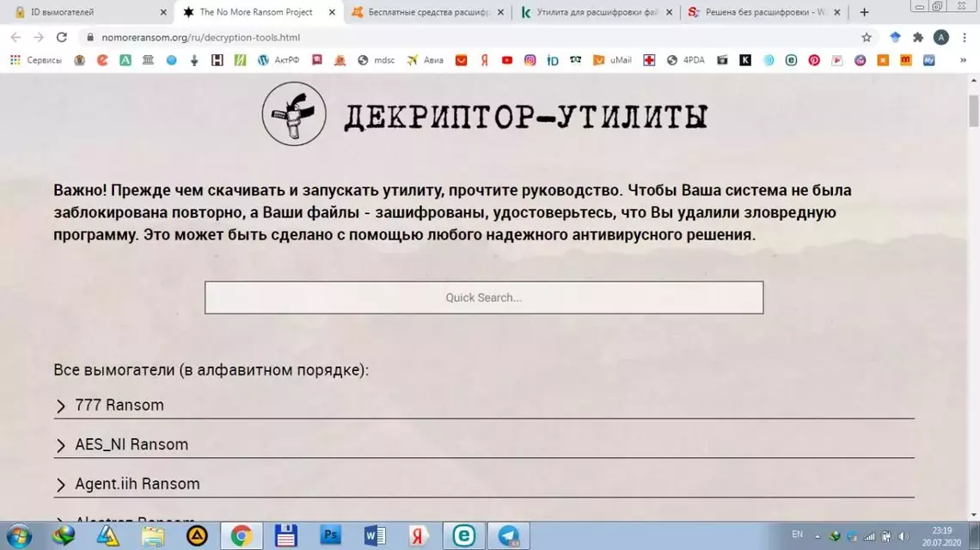Open the Windows Start menu
Screen dimensions: 980x550
click(19, 536)
